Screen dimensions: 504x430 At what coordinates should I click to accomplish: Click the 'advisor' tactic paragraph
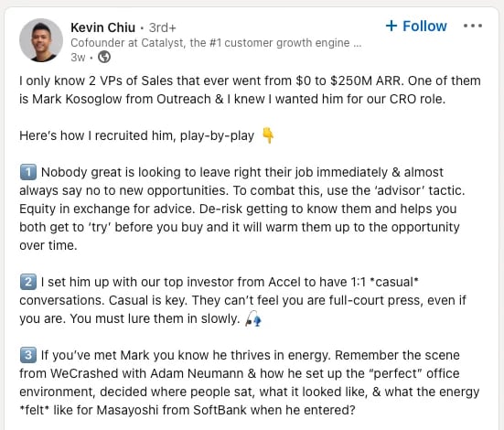(242, 209)
